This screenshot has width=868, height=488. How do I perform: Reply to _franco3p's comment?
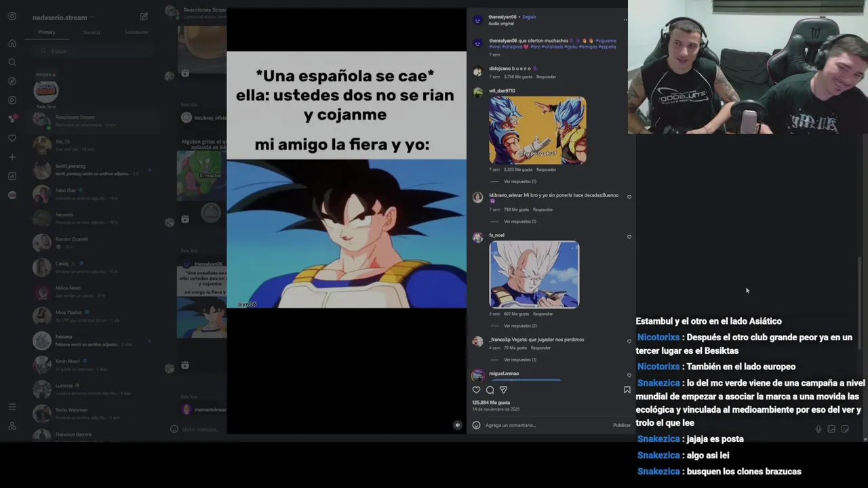540,348
